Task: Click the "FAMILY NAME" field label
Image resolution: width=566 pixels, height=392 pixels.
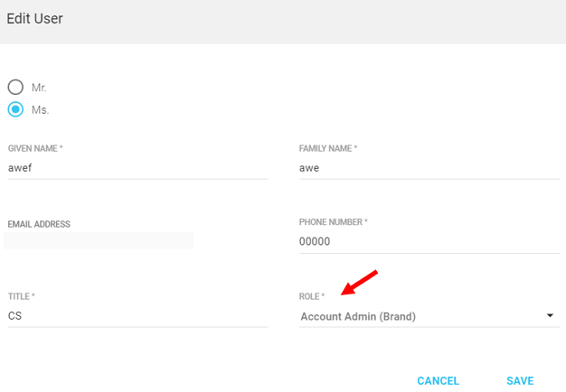Action: click(327, 148)
